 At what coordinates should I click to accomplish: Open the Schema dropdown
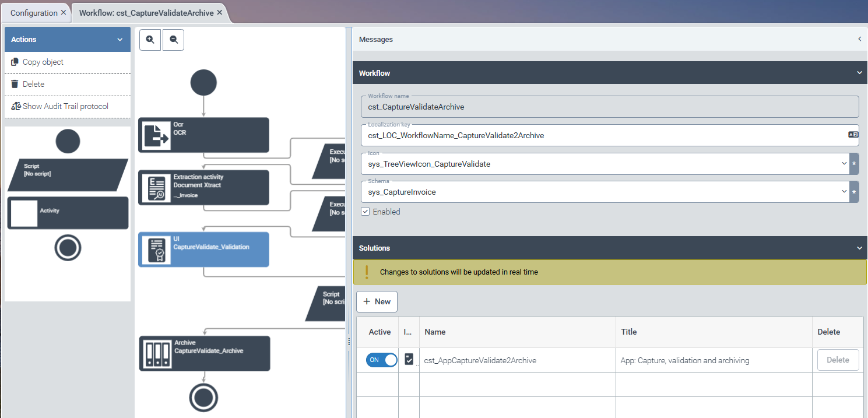point(844,192)
